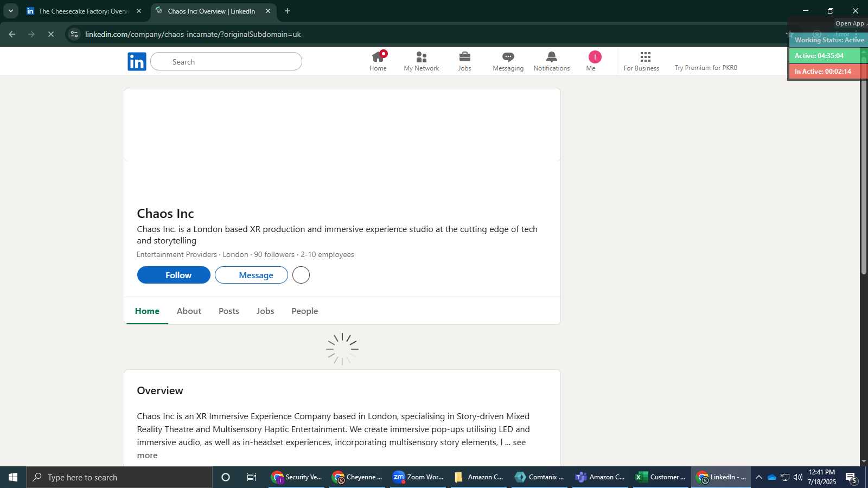Switch to Excel Customer taskbar window
The width and height of the screenshot is (868, 488).
point(661,477)
